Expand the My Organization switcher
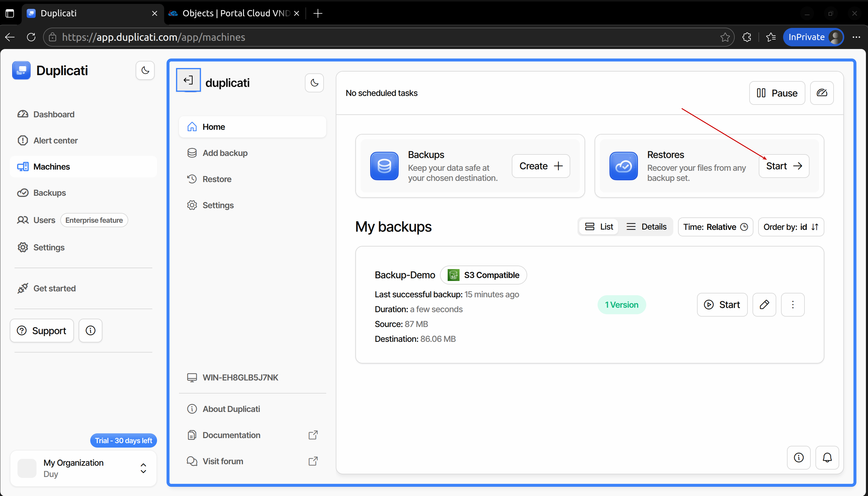The height and width of the screenshot is (496, 868). pyautogui.click(x=143, y=468)
